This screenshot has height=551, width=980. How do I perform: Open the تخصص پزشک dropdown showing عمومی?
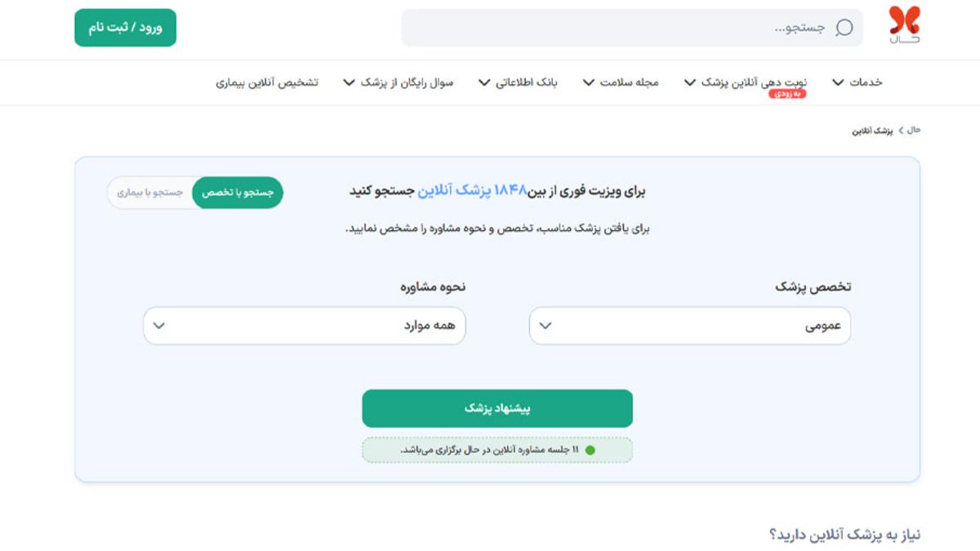tap(690, 326)
